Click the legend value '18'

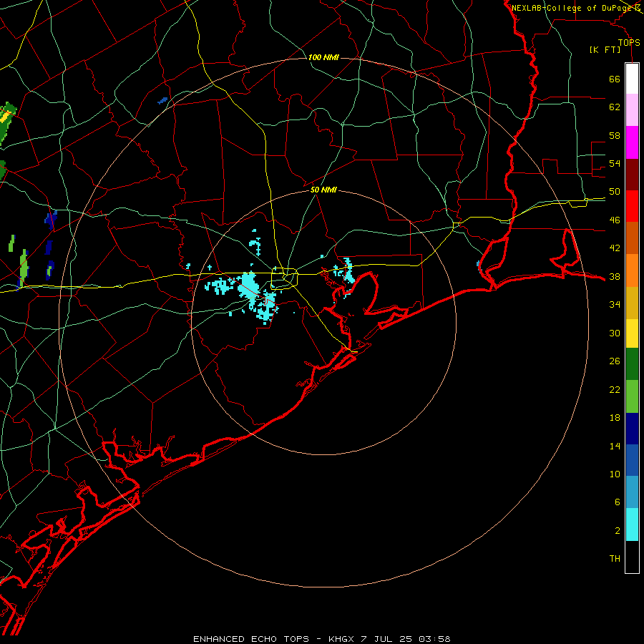pyautogui.click(x=615, y=418)
